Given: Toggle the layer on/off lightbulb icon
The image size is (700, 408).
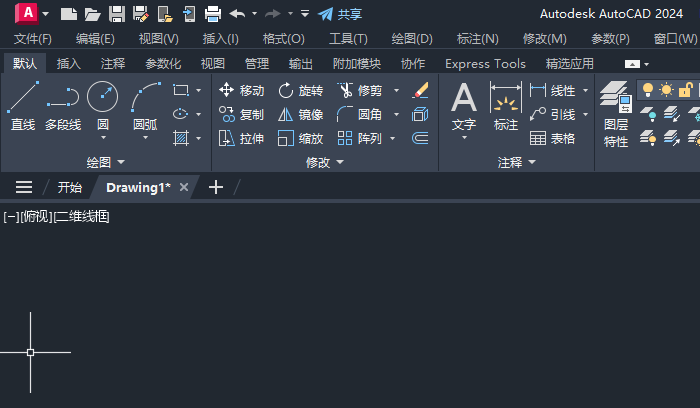Looking at the screenshot, I should point(648,90).
